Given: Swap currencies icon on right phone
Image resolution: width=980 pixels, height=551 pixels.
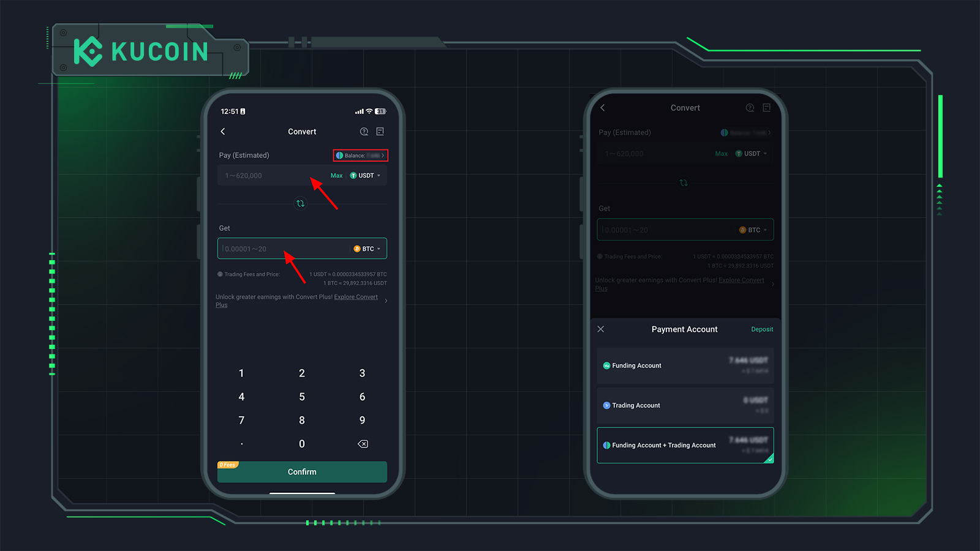Looking at the screenshot, I should pos(684,182).
